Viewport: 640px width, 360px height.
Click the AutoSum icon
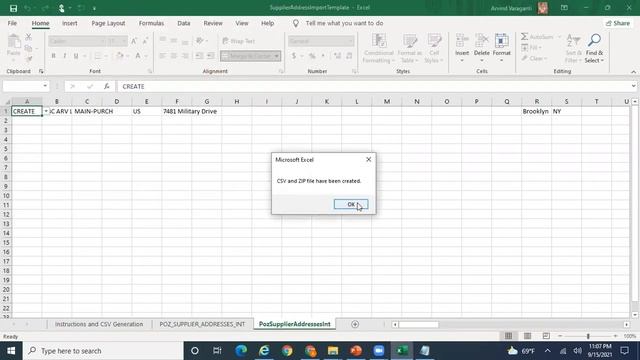(x=524, y=37)
